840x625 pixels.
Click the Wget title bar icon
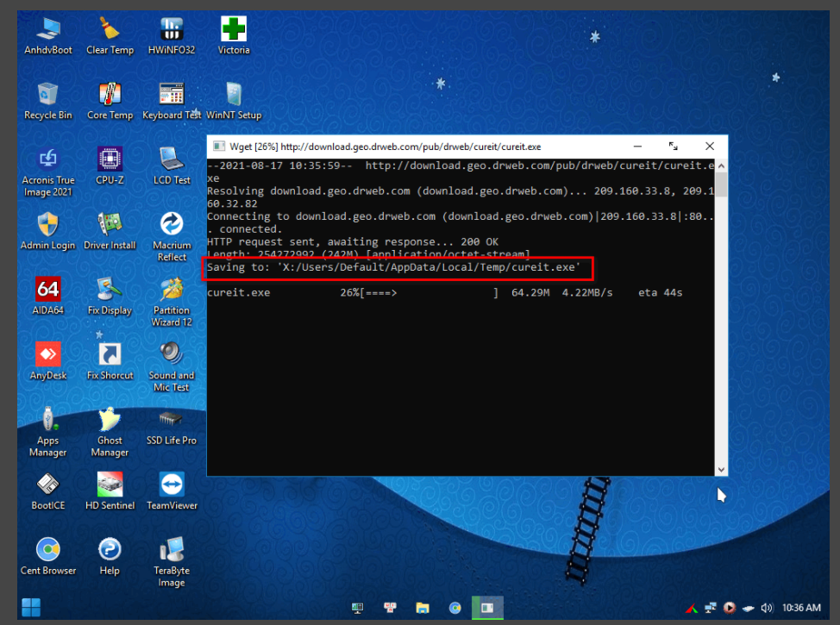pos(218,147)
